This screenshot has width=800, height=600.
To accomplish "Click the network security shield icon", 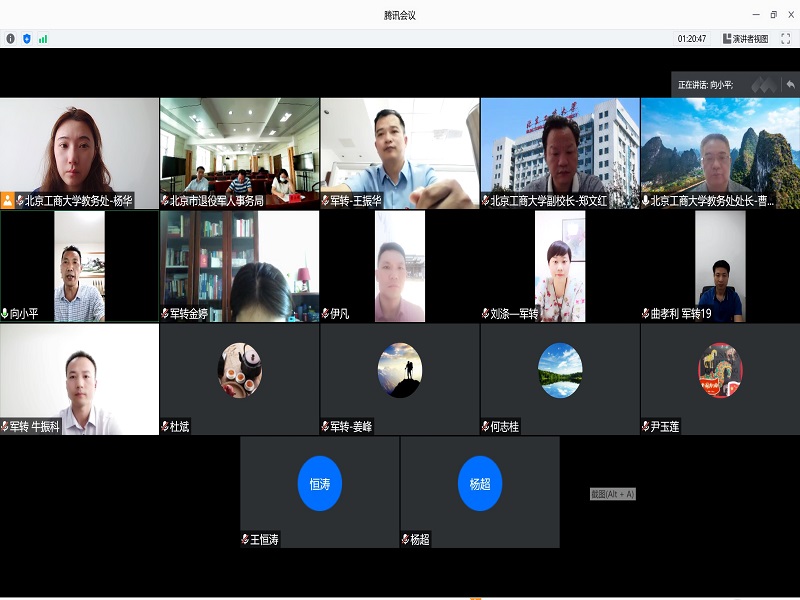I will 26,39.
